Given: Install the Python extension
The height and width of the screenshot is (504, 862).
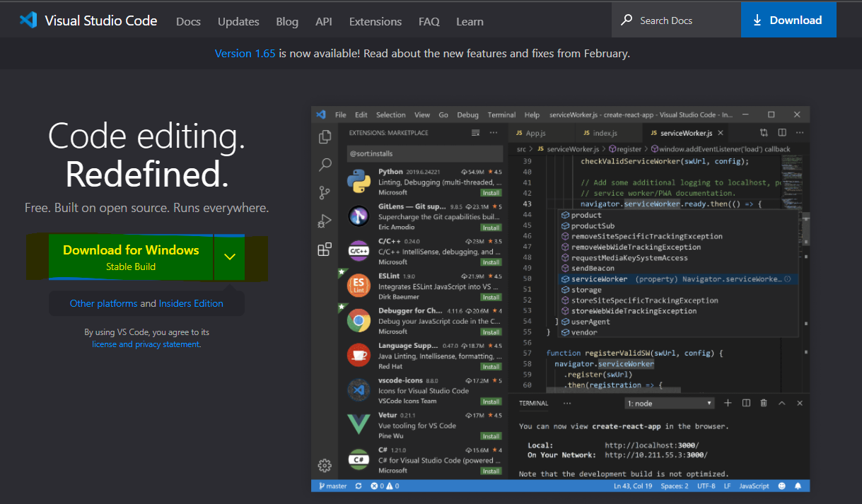Looking at the screenshot, I should (x=491, y=192).
